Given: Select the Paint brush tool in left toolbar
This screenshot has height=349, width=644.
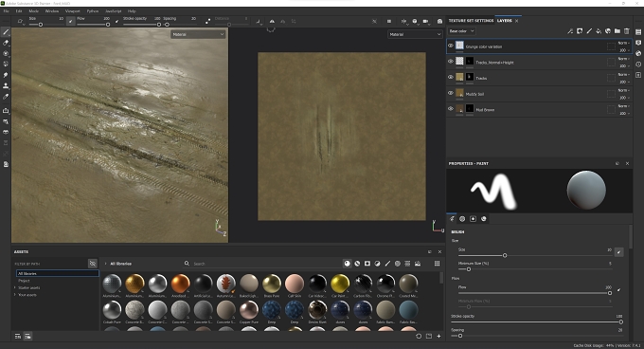Looking at the screenshot, I should (x=6, y=32).
